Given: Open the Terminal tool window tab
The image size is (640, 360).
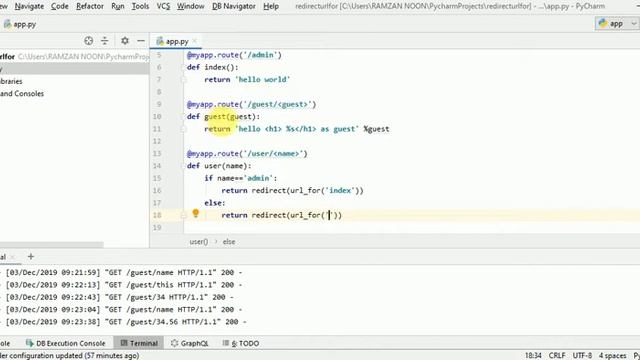Looking at the screenshot, I should pyautogui.click(x=139, y=343).
